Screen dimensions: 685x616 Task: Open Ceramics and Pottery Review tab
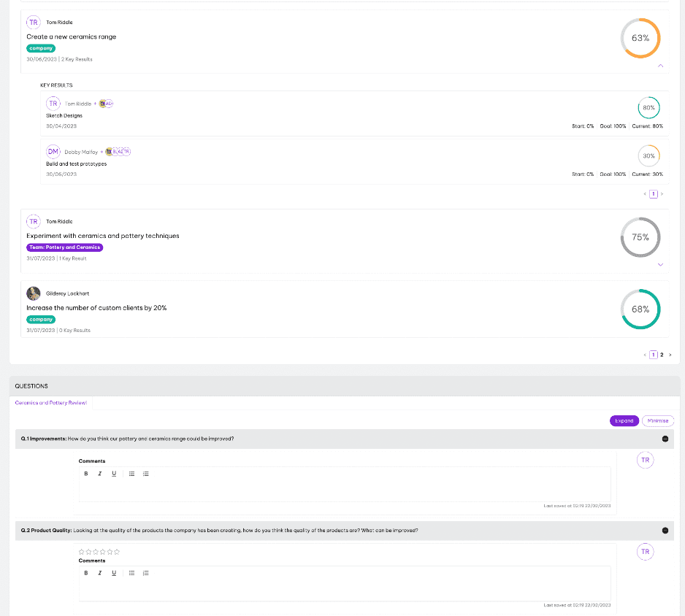click(x=51, y=403)
